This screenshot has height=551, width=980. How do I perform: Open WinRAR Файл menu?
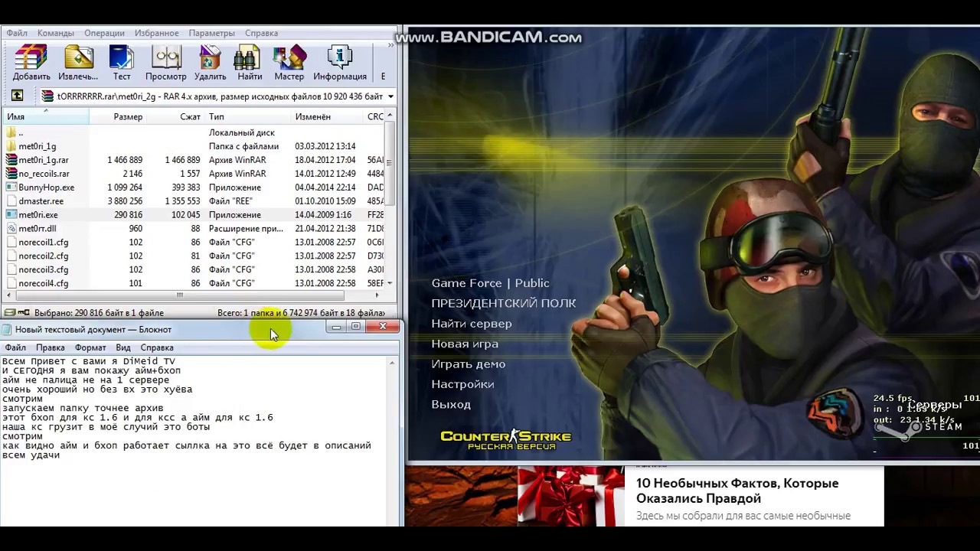[x=17, y=33]
